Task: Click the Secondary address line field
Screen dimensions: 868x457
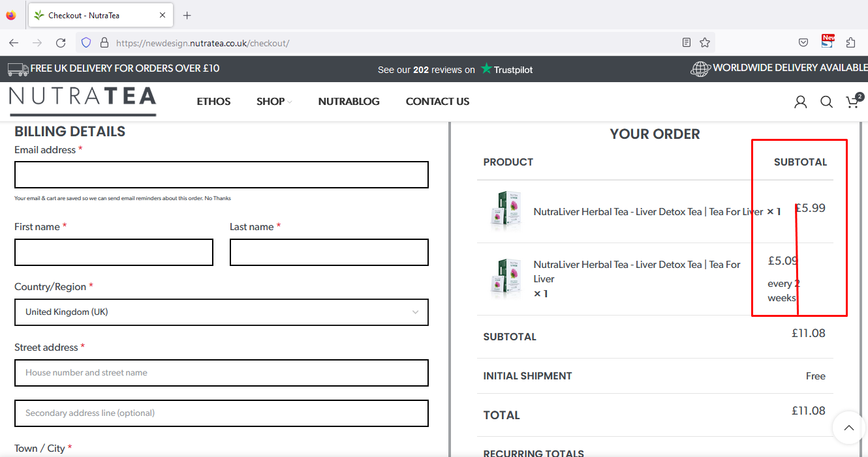Action: 221,413
